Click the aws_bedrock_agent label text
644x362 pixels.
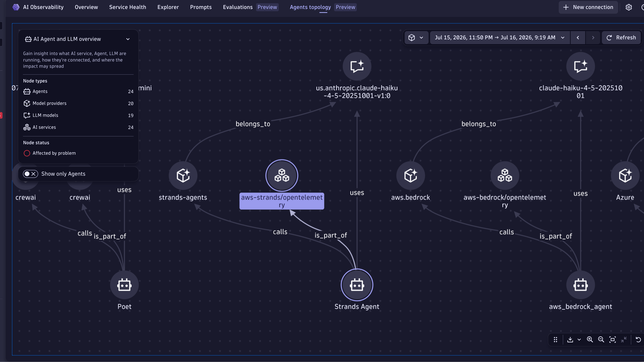[x=580, y=307]
